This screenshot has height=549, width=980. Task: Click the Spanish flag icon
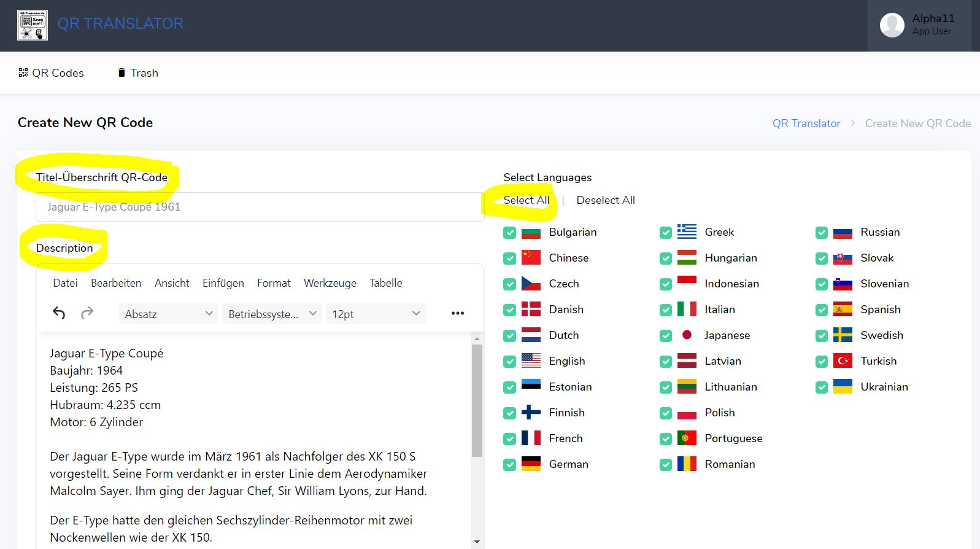(843, 310)
